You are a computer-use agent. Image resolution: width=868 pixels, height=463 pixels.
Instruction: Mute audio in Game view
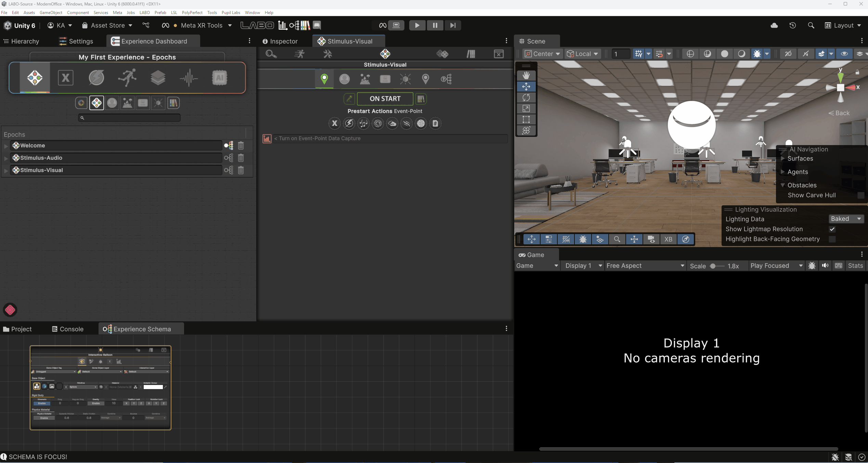825,266
